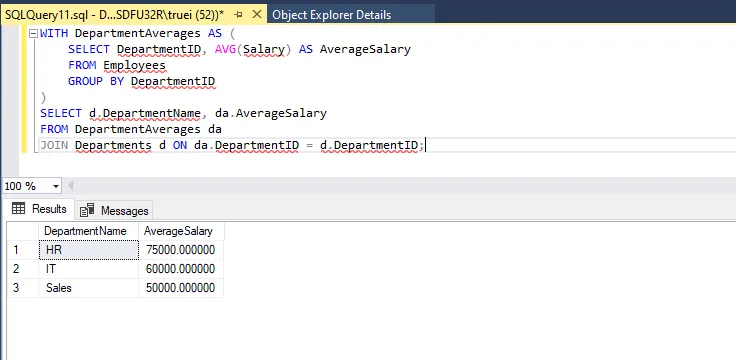
Task: Click the 60000.000000 salary cell
Action: pyautogui.click(x=181, y=269)
